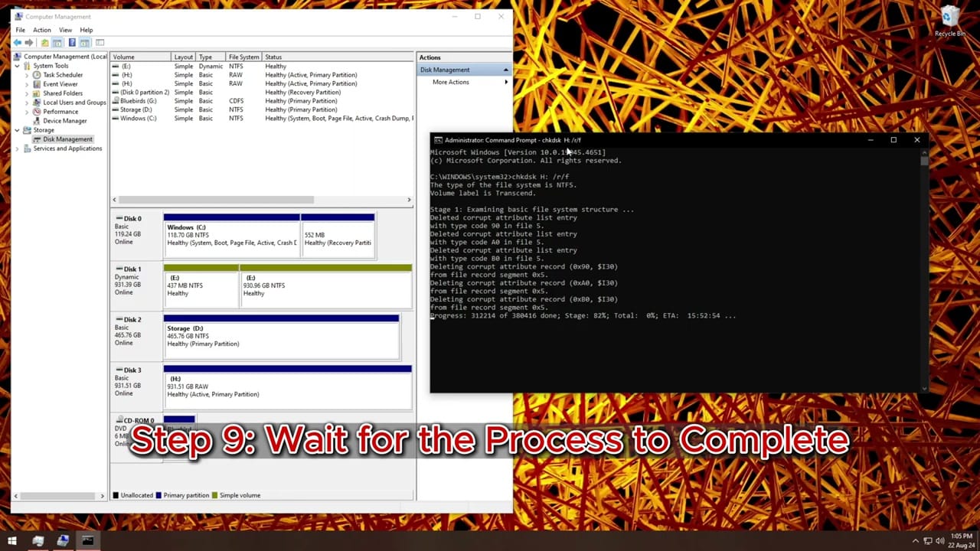
Task: Collapse the Storage tree node
Action: pyautogui.click(x=17, y=130)
